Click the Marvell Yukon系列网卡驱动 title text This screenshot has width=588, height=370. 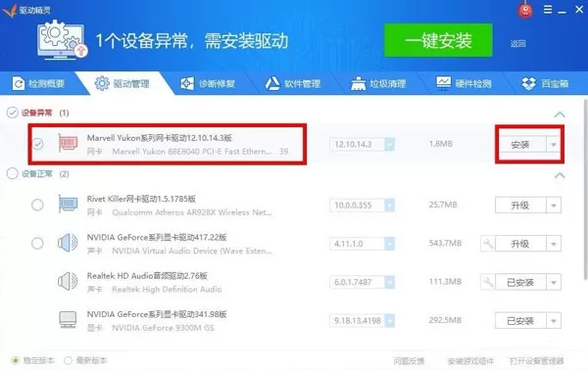coord(160,138)
